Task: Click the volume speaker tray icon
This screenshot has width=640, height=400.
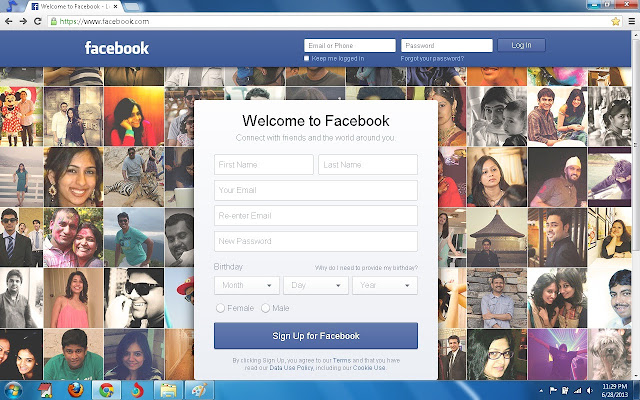Action: (589, 391)
